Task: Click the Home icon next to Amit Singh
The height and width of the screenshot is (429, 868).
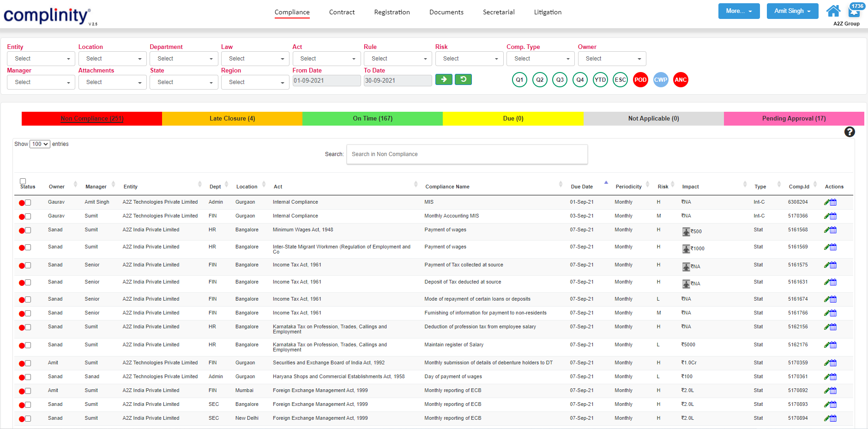Action: pyautogui.click(x=833, y=10)
